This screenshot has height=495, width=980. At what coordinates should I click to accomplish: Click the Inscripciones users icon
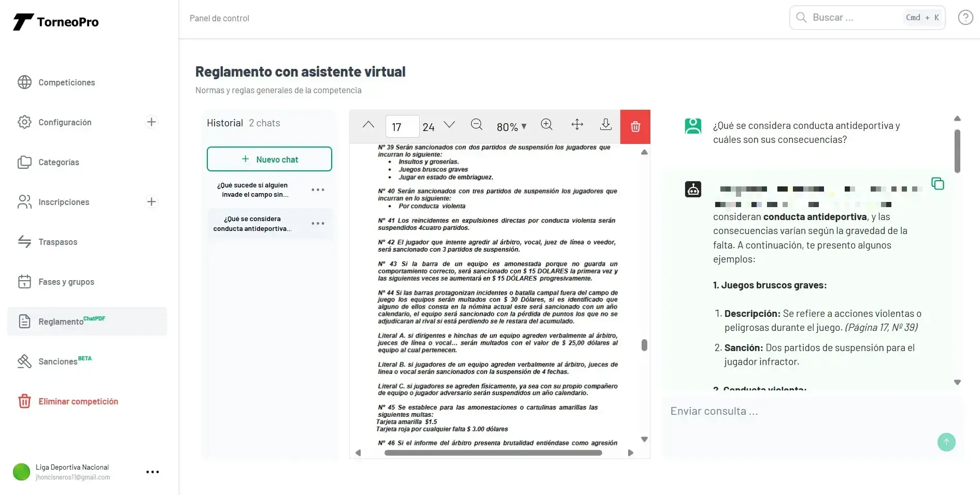[24, 202]
